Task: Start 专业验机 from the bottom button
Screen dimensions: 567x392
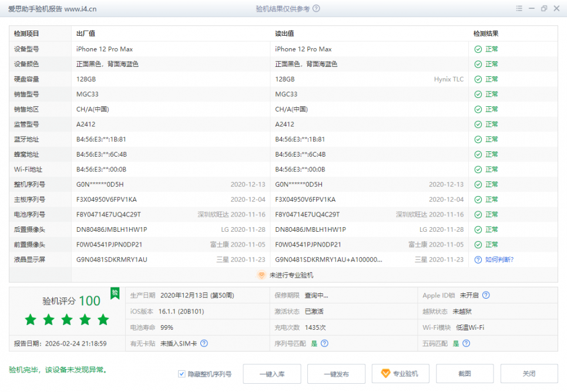Action: tap(400, 374)
